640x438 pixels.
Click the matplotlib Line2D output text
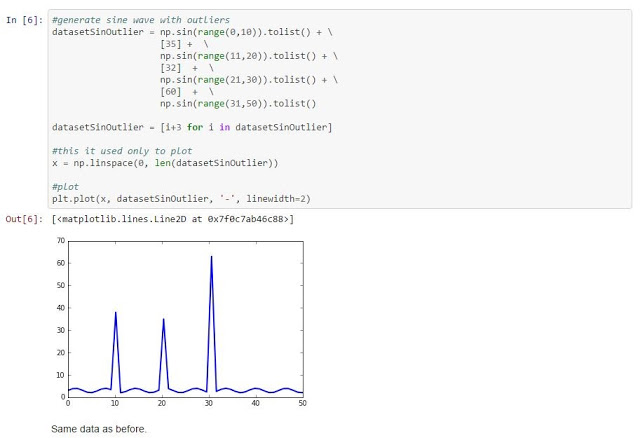pyautogui.click(x=173, y=218)
